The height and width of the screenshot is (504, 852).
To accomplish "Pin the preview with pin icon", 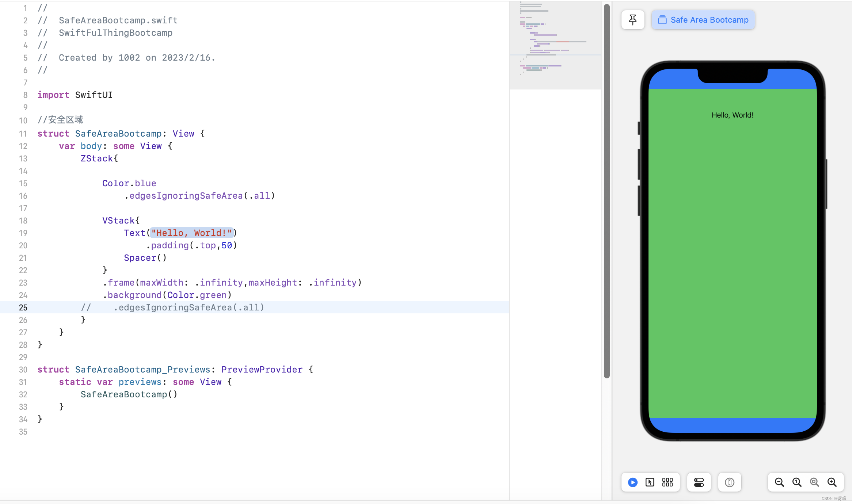I will click(633, 20).
